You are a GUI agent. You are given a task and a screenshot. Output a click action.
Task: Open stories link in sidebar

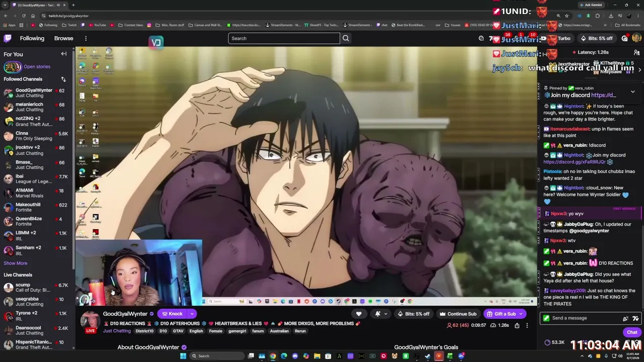(x=37, y=66)
